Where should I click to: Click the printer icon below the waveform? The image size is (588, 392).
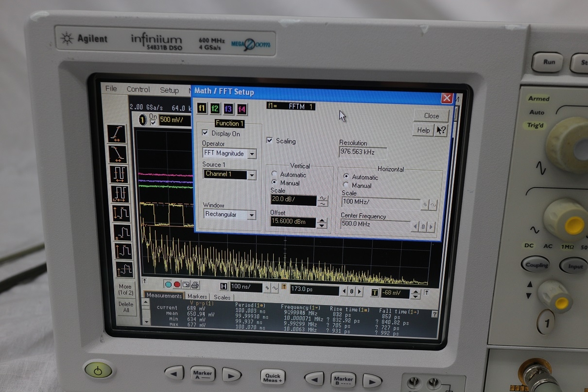click(194, 285)
